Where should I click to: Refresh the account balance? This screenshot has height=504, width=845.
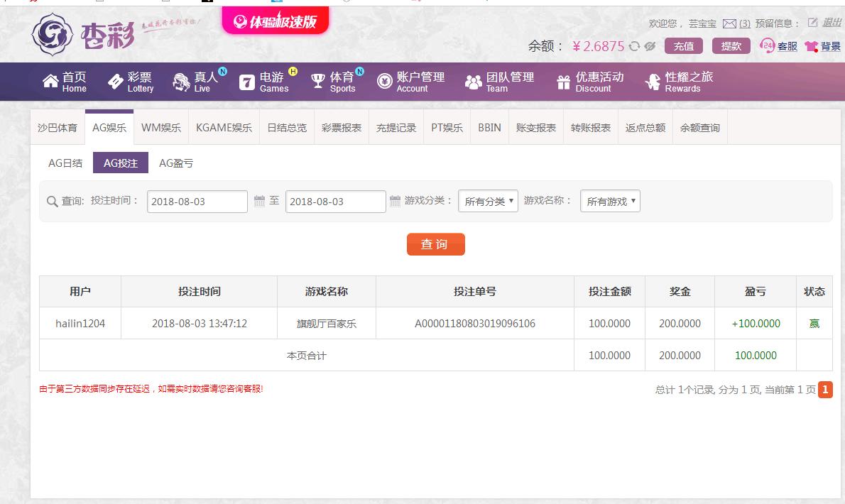[x=634, y=46]
